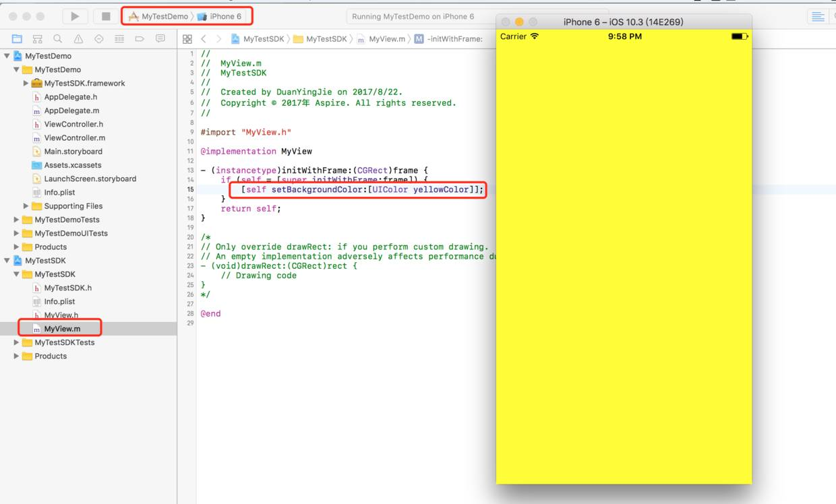This screenshot has height=504, width=836.
Task: Show the Project navigator
Action: coord(17,39)
